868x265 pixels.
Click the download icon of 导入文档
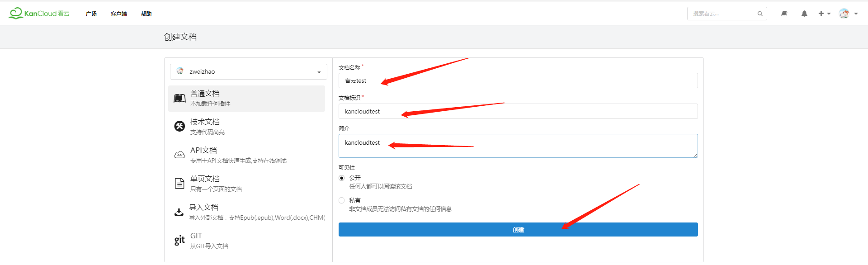click(x=179, y=212)
